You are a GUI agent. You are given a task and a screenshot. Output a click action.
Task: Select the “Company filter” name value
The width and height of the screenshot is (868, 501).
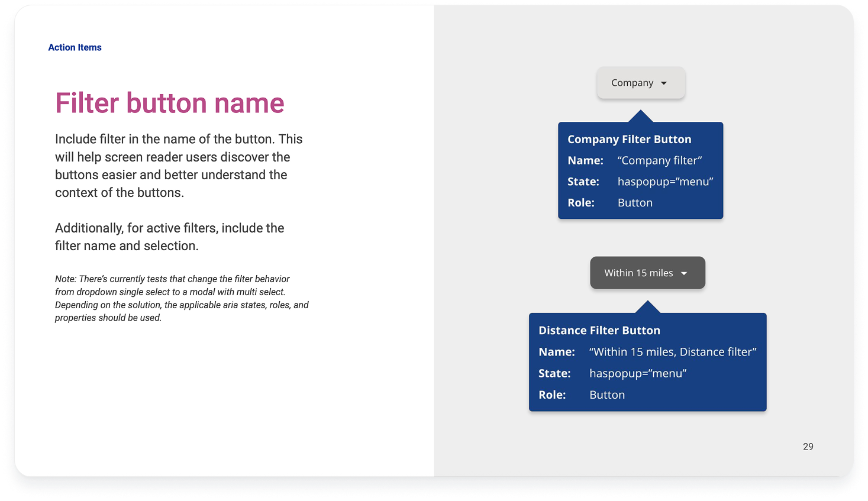660,160
